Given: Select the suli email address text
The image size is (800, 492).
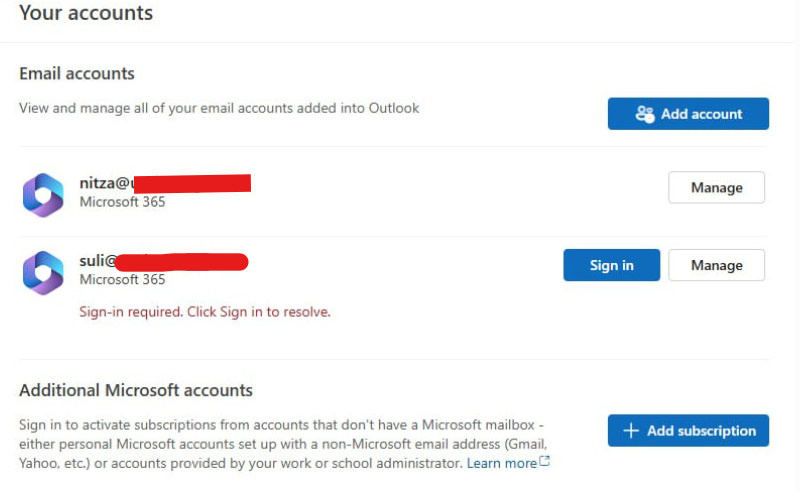Looking at the screenshot, I should click(x=164, y=261).
